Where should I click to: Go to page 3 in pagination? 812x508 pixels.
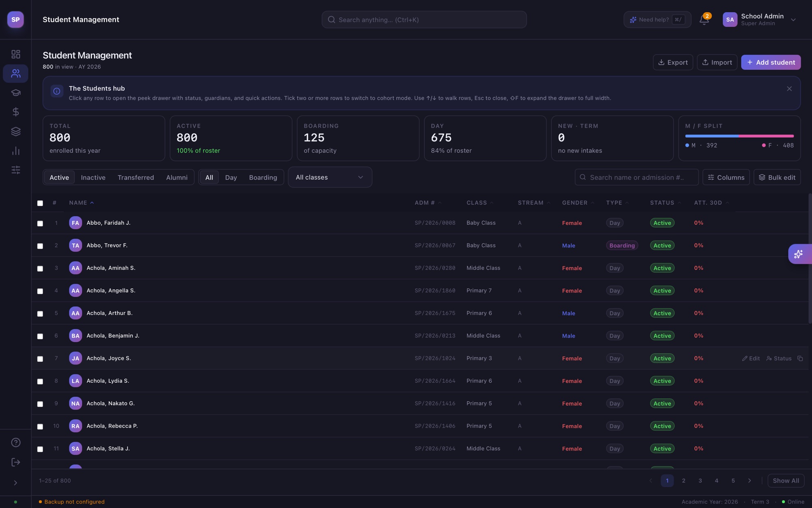[700, 481]
